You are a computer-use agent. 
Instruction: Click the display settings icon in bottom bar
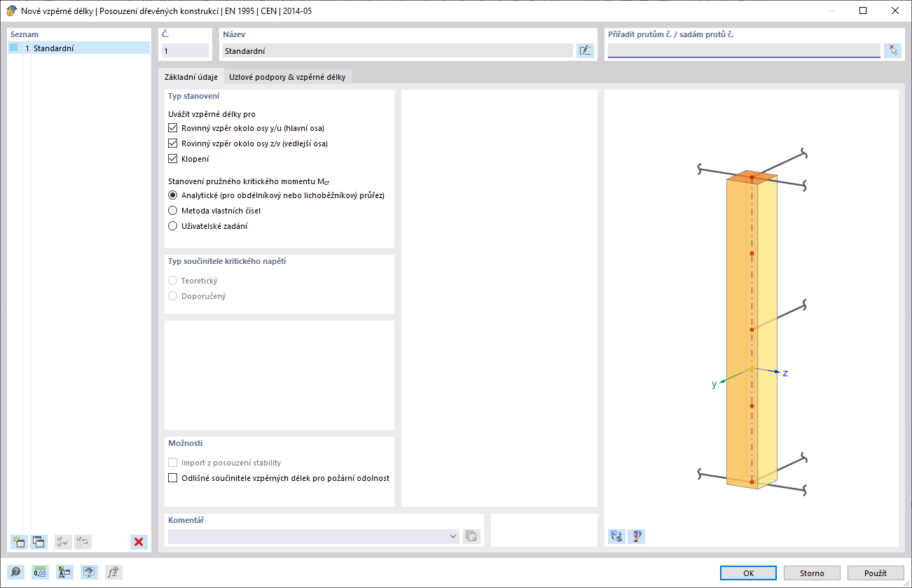click(89, 573)
